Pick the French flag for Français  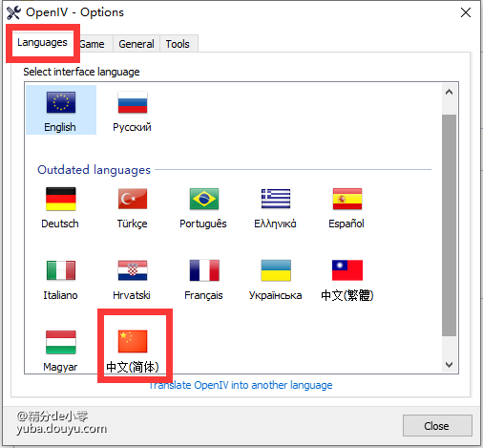tap(204, 270)
